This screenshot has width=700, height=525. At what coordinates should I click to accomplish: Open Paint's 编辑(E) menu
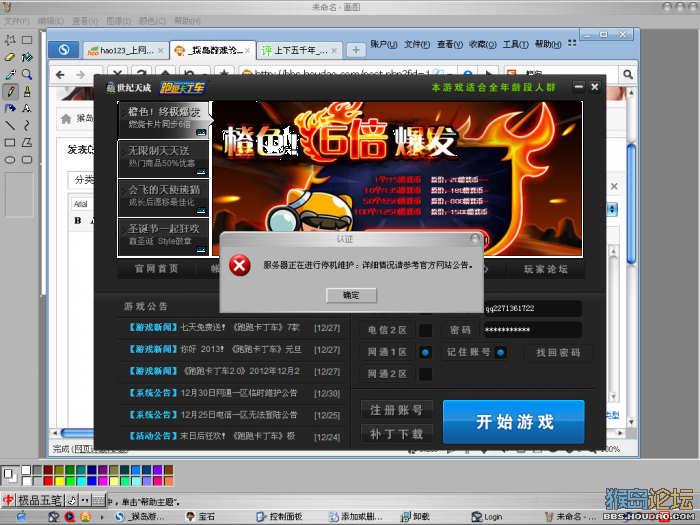(50, 21)
